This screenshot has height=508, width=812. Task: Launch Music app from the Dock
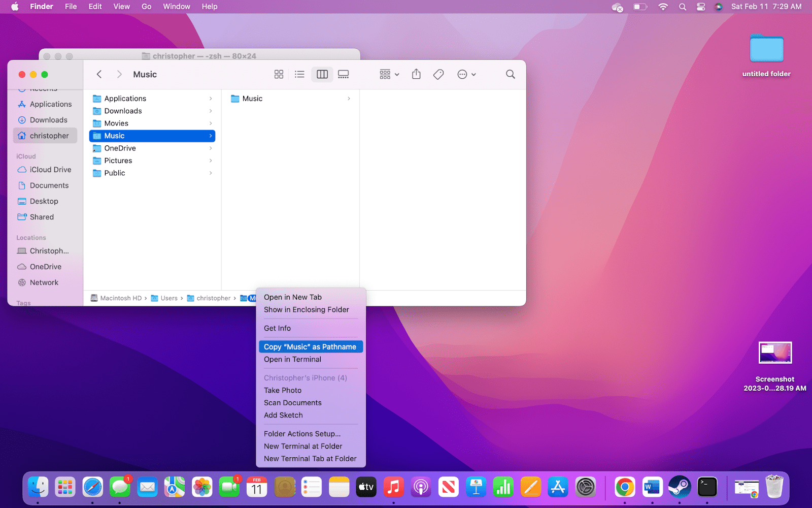pos(393,488)
